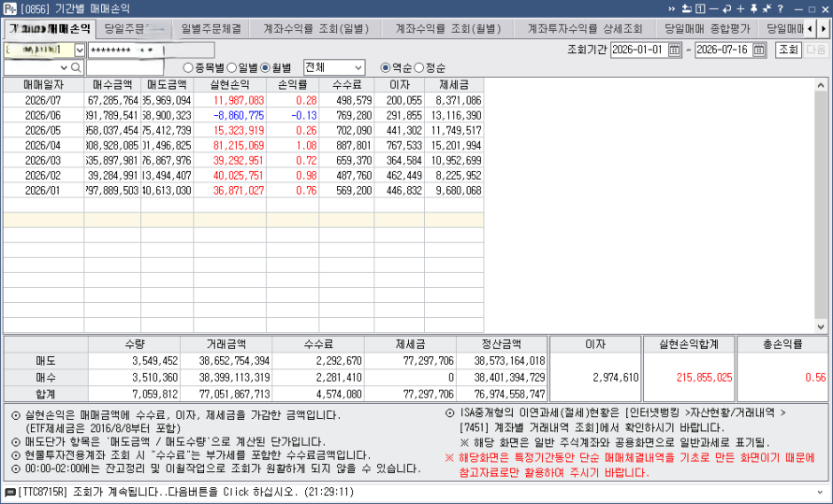The image size is (833, 504).
Task: Select the 정순 sort radio button
Action: [x=419, y=68]
